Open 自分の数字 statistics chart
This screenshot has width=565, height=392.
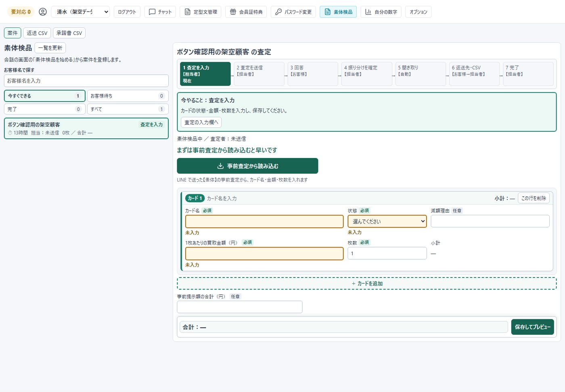coord(381,12)
